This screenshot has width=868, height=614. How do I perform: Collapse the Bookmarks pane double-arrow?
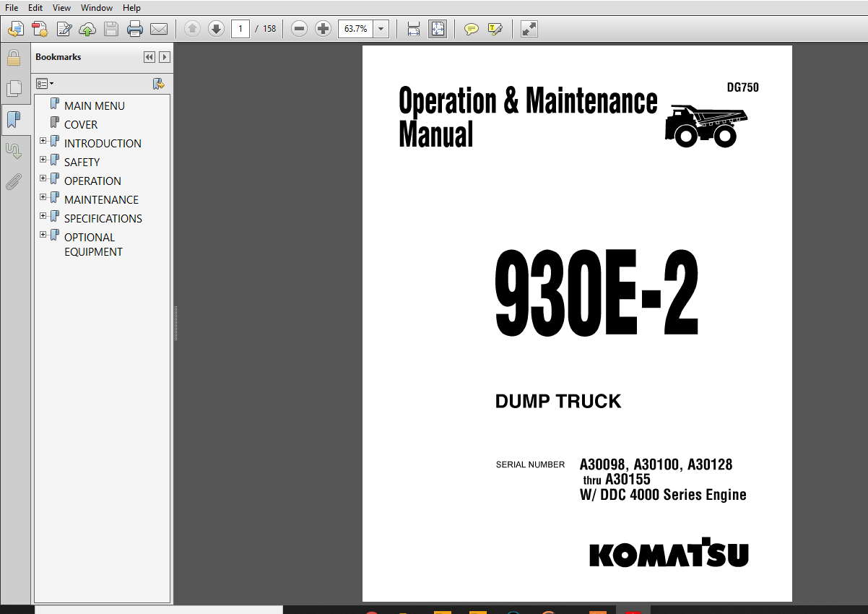coord(149,57)
